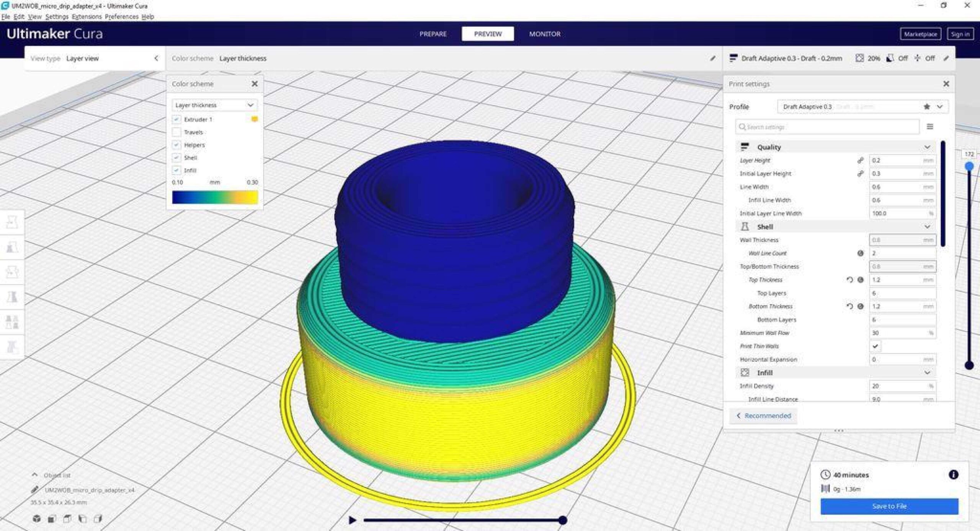The image size is (980, 531).
Task: Click the top layer slider handle
Action: [x=969, y=166]
